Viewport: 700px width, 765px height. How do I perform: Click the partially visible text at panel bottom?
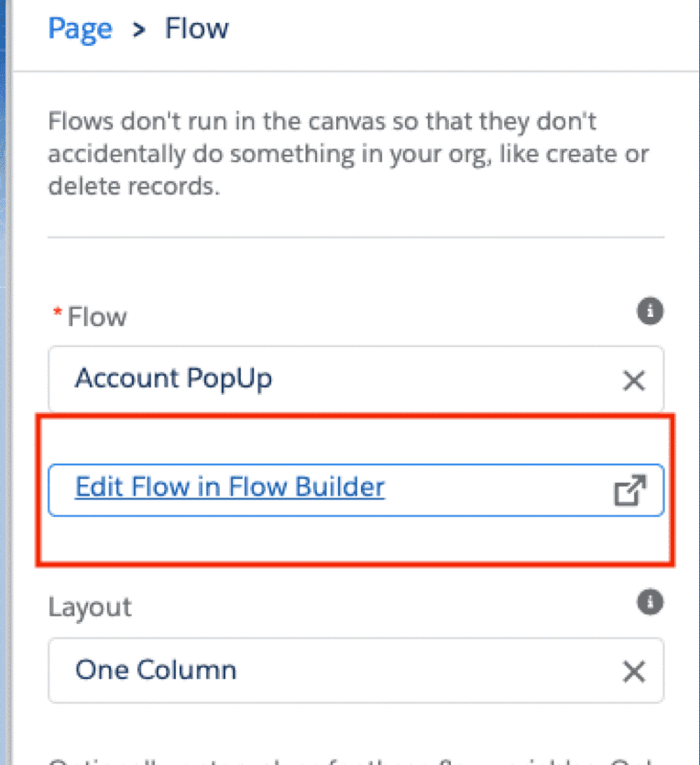(348, 759)
